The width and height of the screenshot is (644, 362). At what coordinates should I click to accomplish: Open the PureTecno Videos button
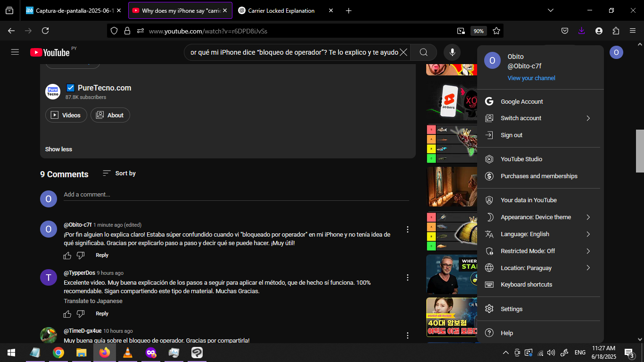[66, 115]
